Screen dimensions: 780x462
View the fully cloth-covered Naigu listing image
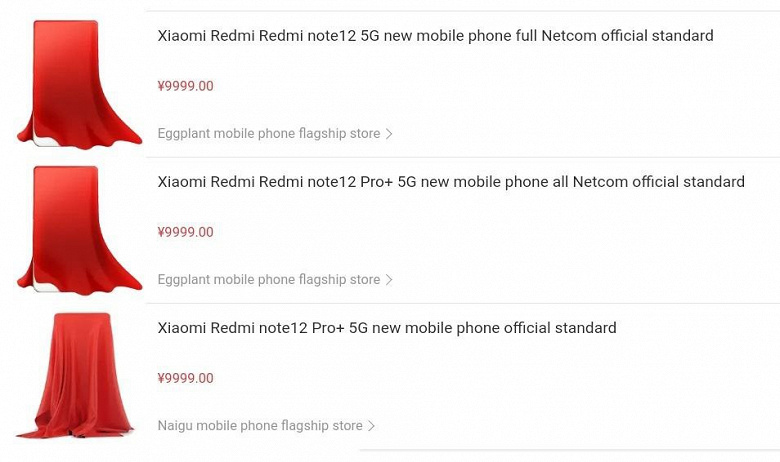coord(75,376)
